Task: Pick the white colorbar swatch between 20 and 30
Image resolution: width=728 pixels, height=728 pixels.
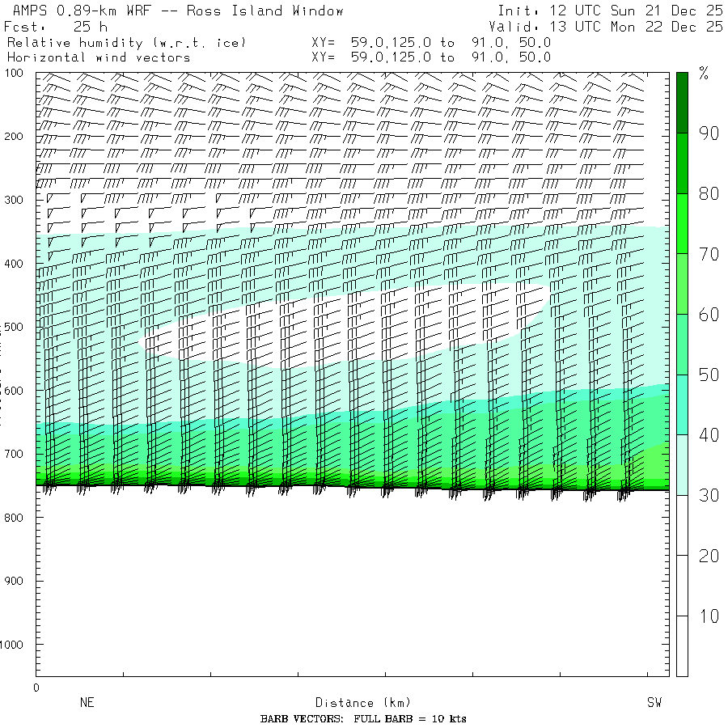Action: tap(682, 526)
